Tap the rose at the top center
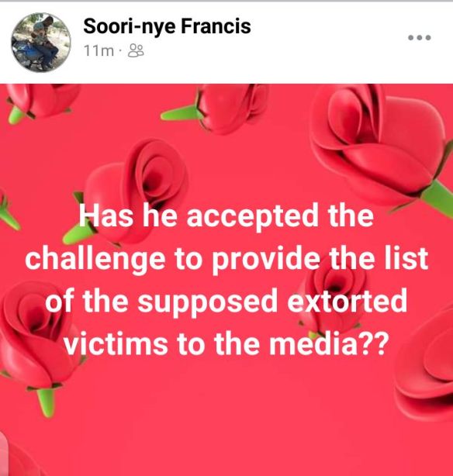The height and width of the screenshot is (476, 453). (x=219, y=108)
